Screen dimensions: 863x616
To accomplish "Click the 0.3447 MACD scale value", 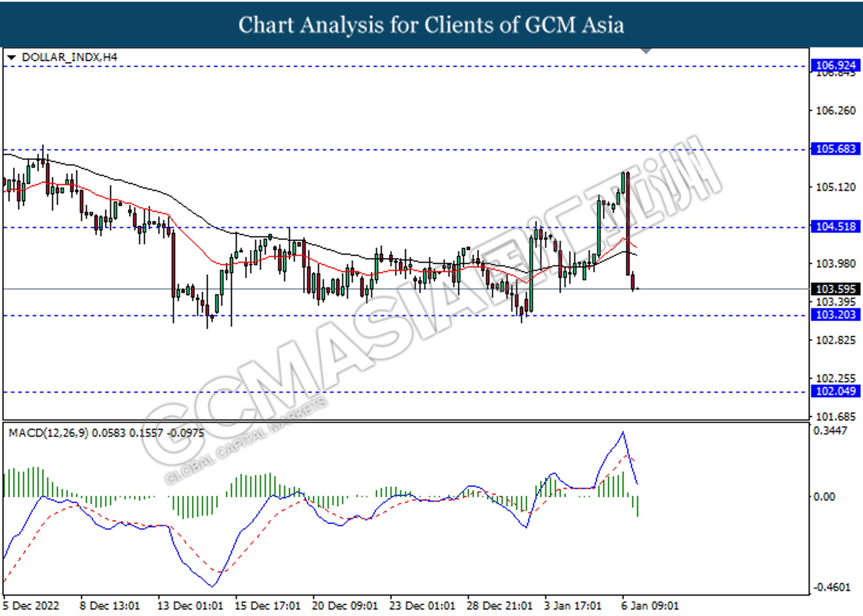I will pyautogui.click(x=830, y=431).
